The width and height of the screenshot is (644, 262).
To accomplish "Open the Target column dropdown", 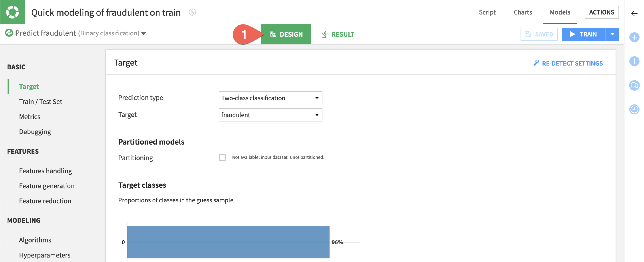I will pos(270,115).
